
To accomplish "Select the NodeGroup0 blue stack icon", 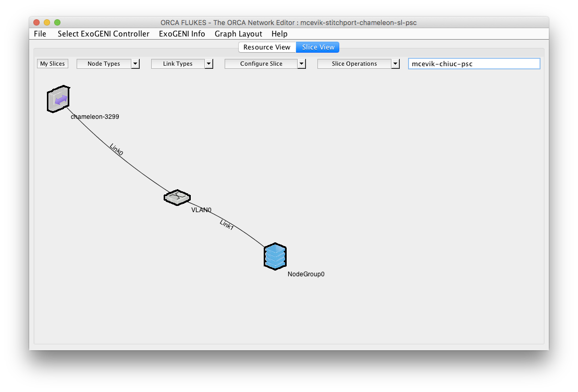I will tap(275, 256).
